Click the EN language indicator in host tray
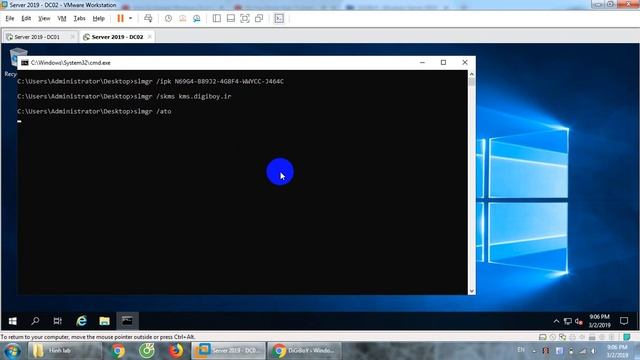640x360 pixels. (521, 350)
